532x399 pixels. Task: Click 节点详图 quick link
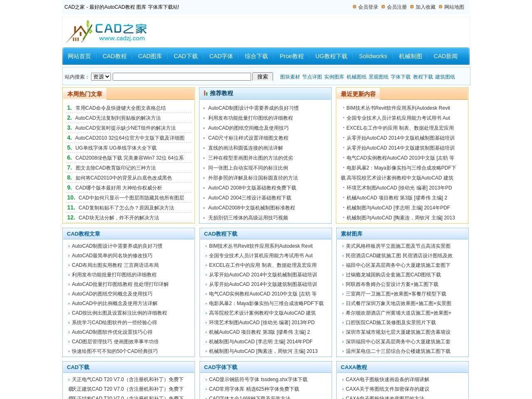312,77
